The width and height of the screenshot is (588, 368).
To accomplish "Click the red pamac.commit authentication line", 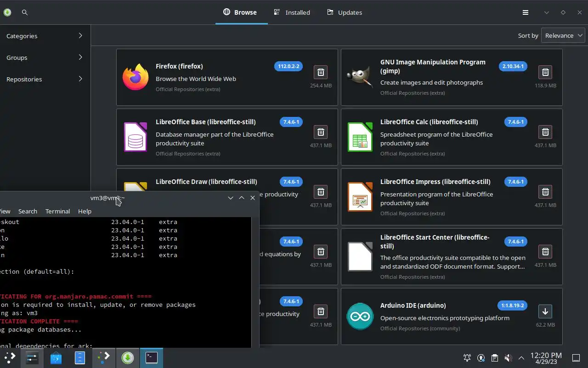I will pos(76,296).
